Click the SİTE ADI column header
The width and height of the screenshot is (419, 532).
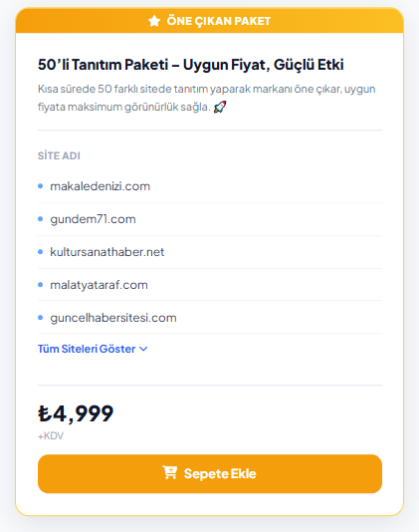[59, 155]
